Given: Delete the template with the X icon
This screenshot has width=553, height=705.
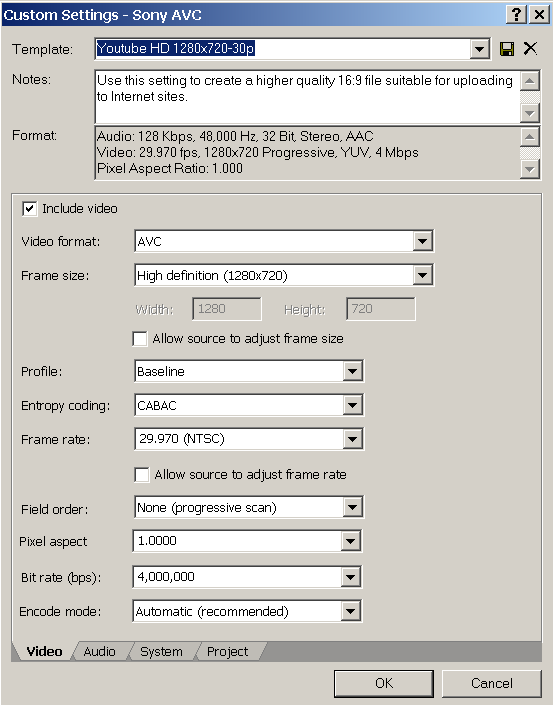Looking at the screenshot, I should point(531,48).
